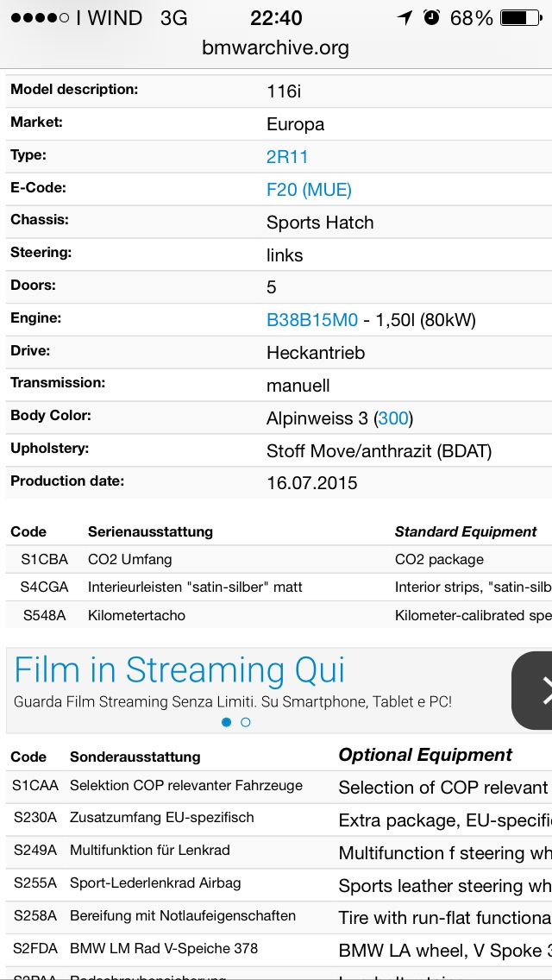Open the B38B15M0 engine link
Screen dimensions: 552x980
click(312, 321)
